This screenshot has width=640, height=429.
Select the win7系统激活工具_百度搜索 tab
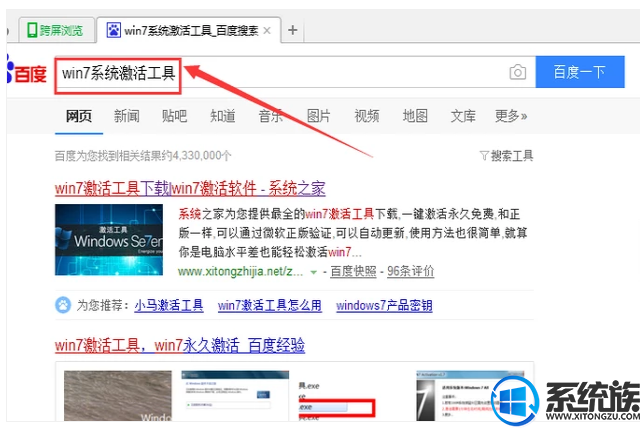[x=189, y=30]
